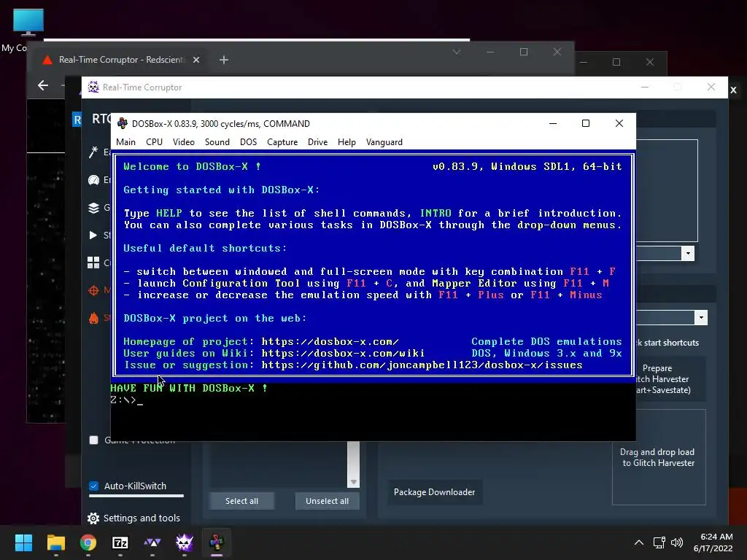Click the browser tab search chevron
Viewport: 747px width, 560px height.
[457, 52]
